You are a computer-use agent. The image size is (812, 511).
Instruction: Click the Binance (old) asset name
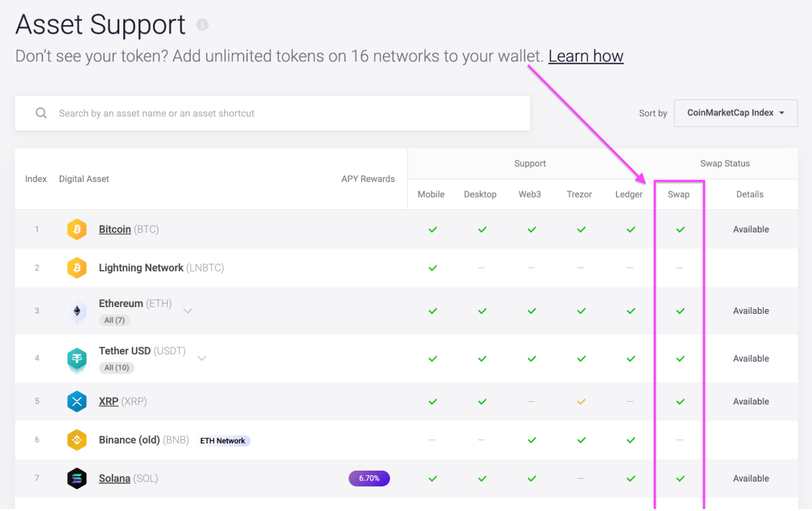(129, 440)
